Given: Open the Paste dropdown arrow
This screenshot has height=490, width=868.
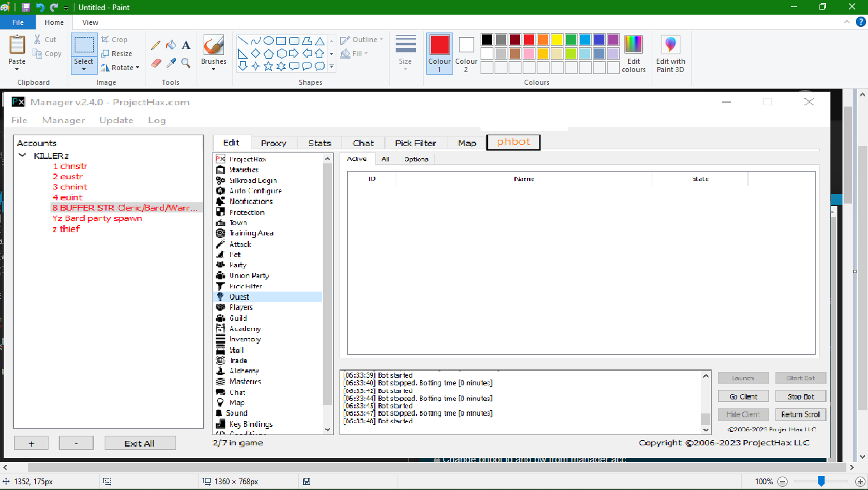Looking at the screenshot, I should point(17,69).
